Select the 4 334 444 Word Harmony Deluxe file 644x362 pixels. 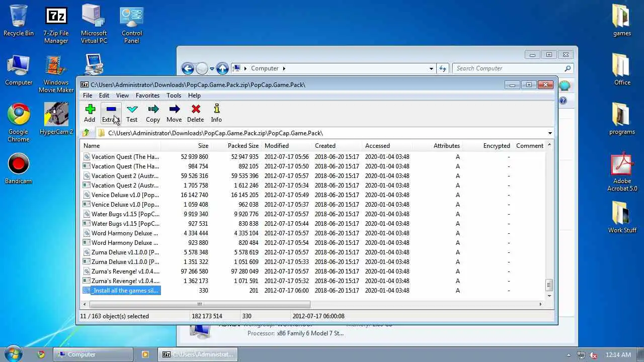[x=121, y=233]
